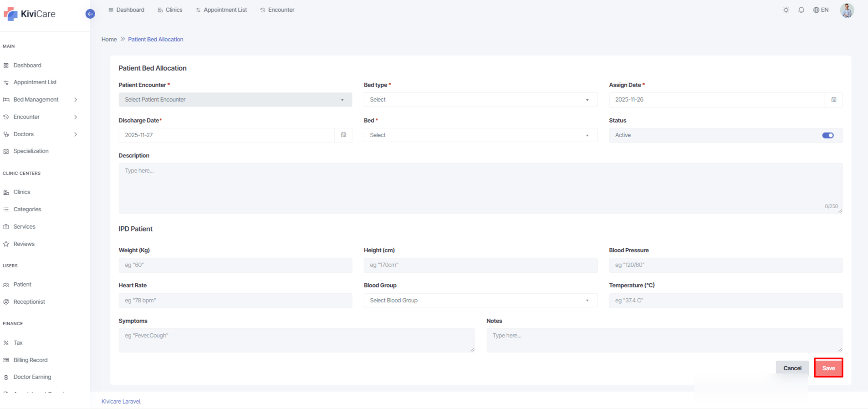The height and width of the screenshot is (409, 868).
Task: Open the Clinics tab in top navigation
Action: [170, 10]
